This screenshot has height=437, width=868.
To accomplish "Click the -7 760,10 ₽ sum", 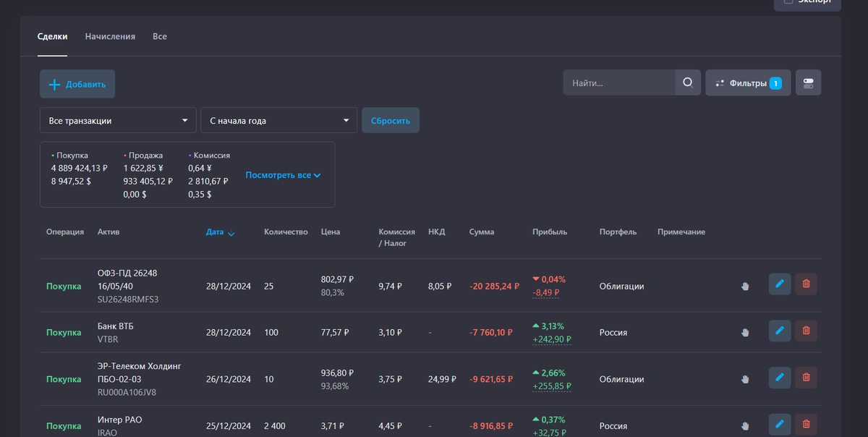I will 490,333.
